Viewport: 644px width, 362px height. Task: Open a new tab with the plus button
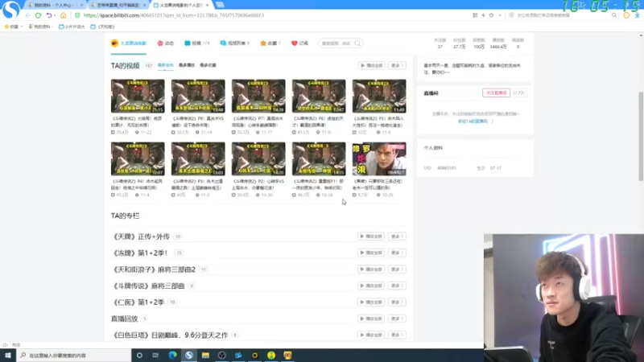point(220,5)
